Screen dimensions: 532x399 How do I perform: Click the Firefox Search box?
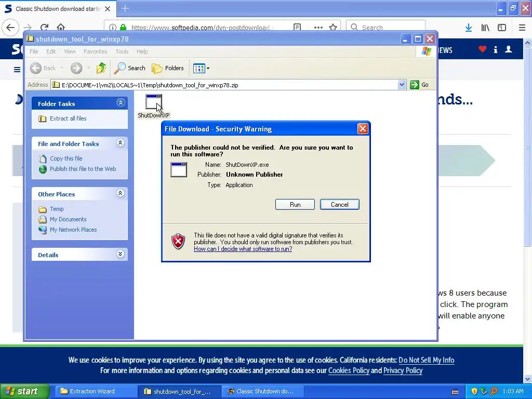coord(385,28)
